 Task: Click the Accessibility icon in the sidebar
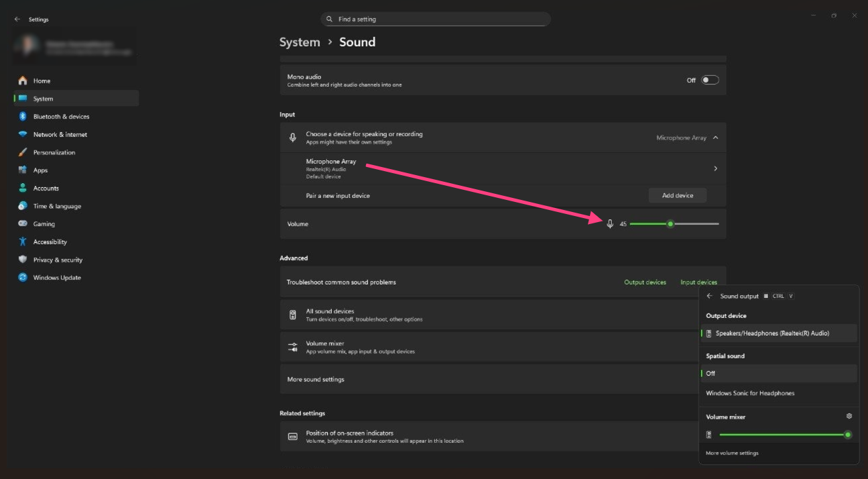23,242
